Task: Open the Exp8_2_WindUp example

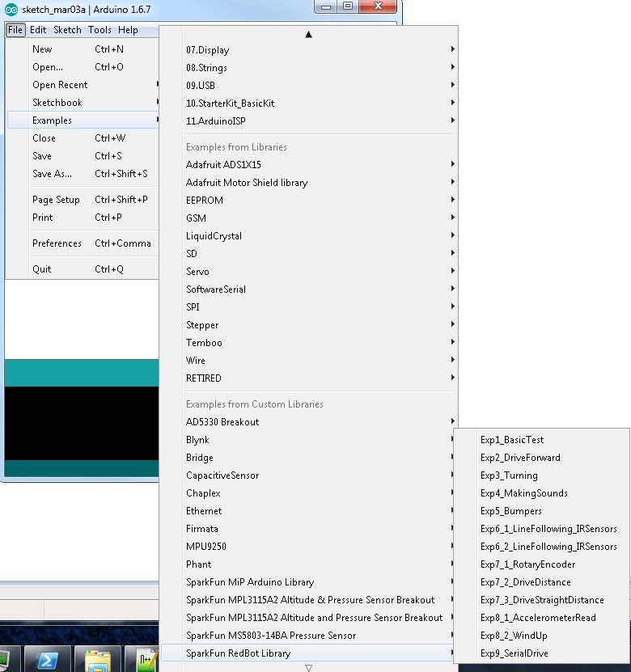Action: pos(541,635)
